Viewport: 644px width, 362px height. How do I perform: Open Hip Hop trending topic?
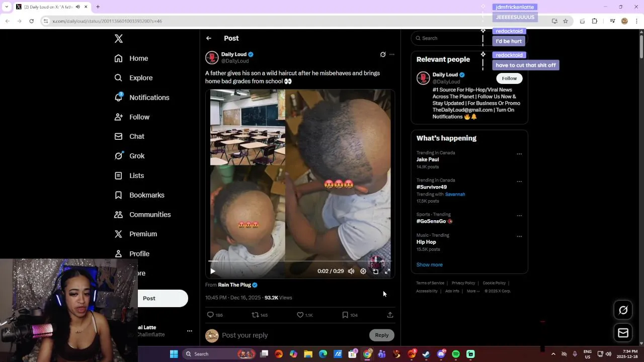pos(426,242)
